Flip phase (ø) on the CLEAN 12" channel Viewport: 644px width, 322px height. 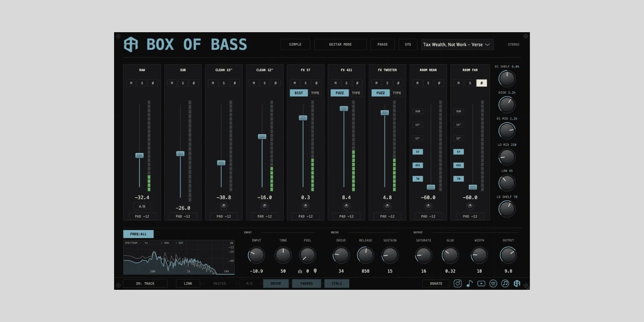tap(275, 83)
